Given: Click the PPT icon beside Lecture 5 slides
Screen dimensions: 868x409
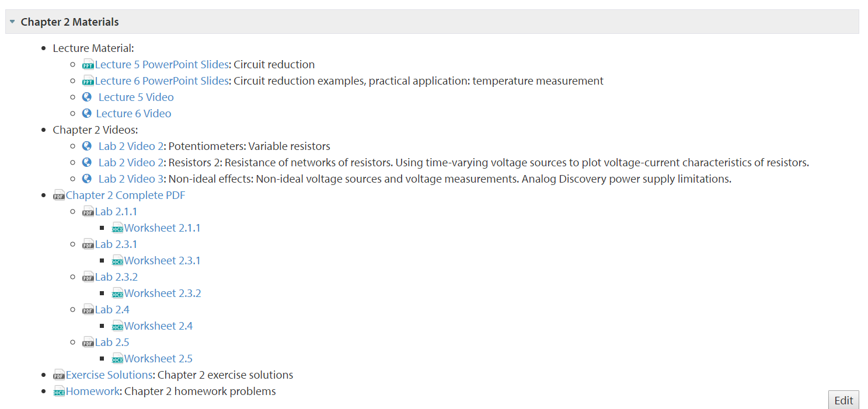Looking at the screenshot, I should tap(88, 65).
